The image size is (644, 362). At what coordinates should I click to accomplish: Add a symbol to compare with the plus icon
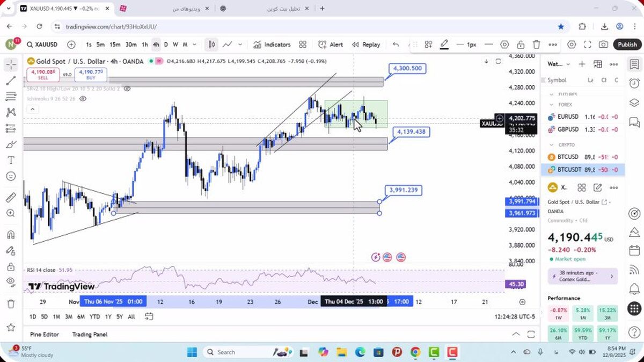coord(71,45)
